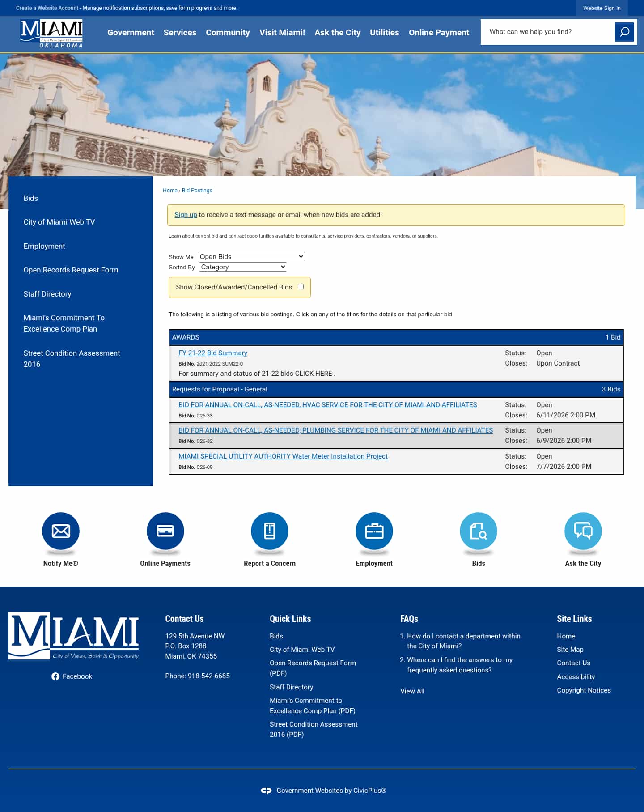This screenshot has width=644, height=812.
Task: Open the Government menu
Action: tap(131, 32)
